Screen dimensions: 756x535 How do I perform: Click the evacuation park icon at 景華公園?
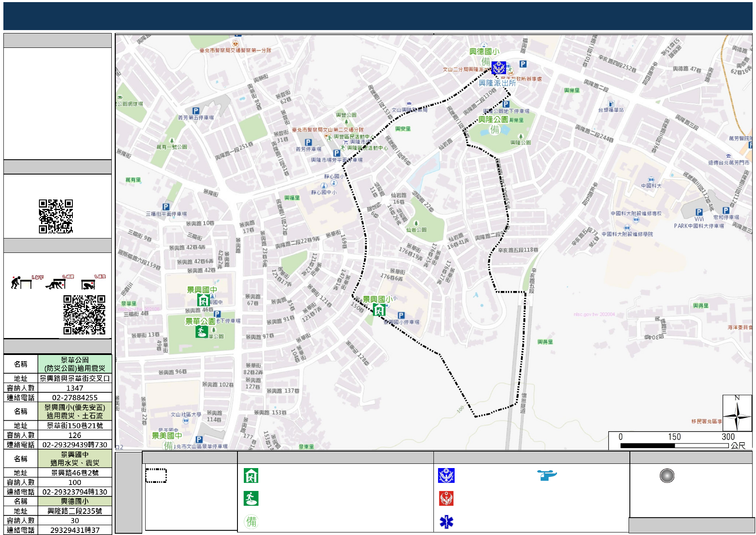[x=201, y=332]
